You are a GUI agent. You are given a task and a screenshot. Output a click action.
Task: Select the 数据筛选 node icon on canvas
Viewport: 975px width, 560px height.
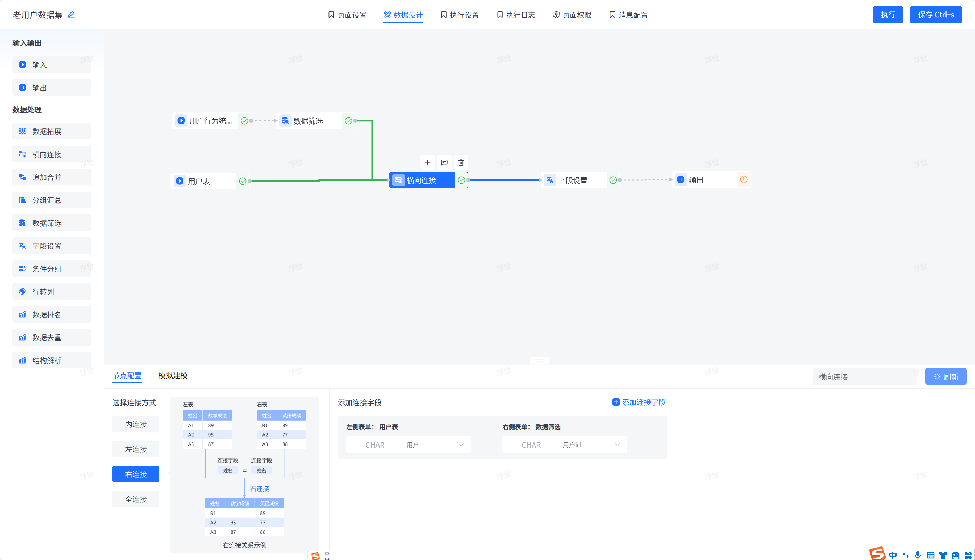point(285,121)
